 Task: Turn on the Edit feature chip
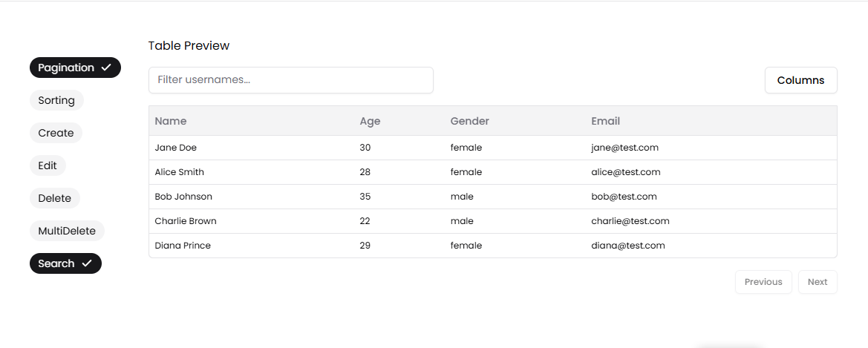pyautogui.click(x=48, y=165)
